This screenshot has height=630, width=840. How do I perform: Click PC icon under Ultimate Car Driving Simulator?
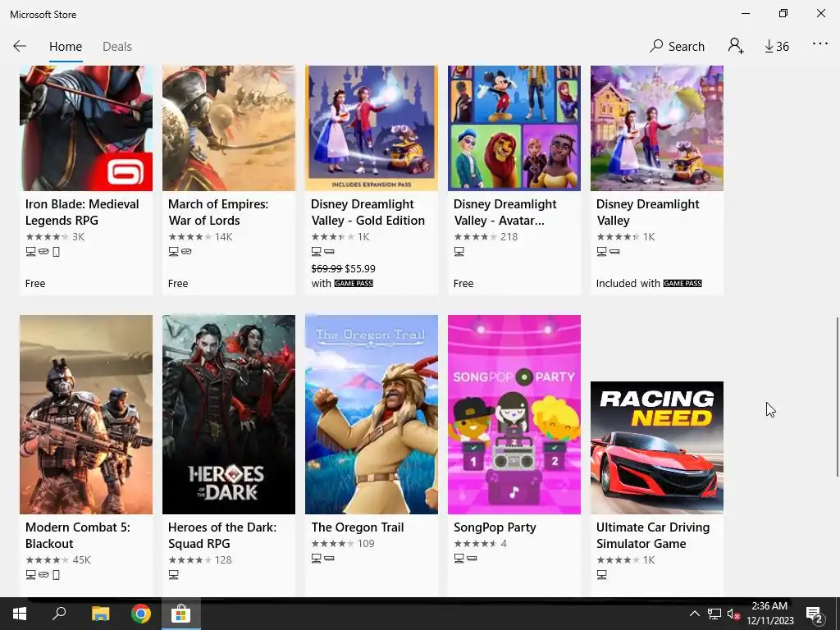coord(601,575)
